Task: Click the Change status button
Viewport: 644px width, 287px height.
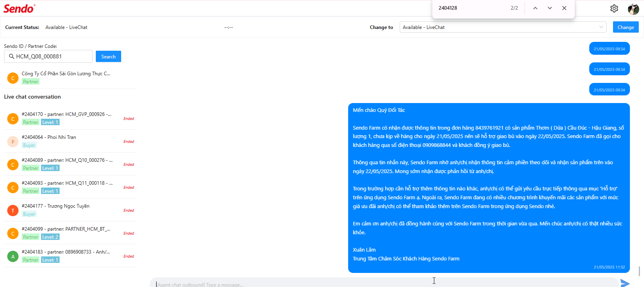Action: pos(626,27)
